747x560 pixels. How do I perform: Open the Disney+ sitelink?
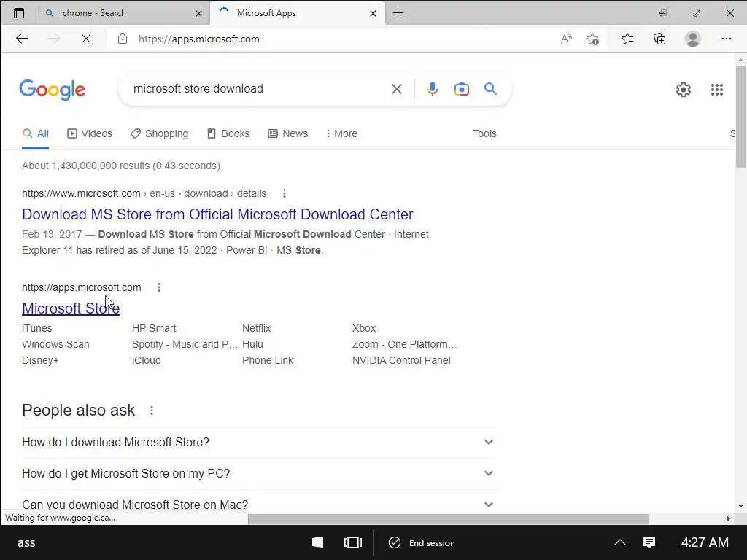41,360
